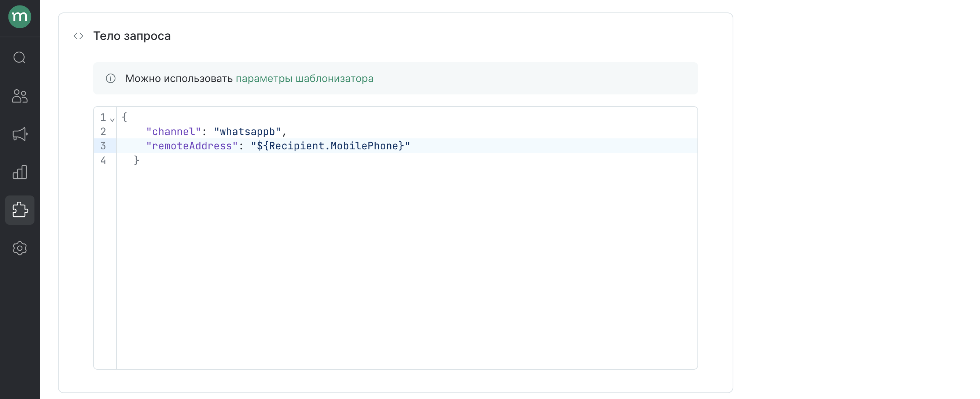
Task: Click the green Mindbox logo
Action: click(x=20, y=17)
